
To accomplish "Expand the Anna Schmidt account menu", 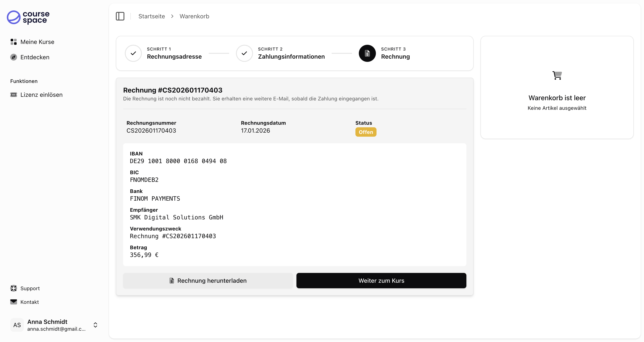I will [95, 325].
